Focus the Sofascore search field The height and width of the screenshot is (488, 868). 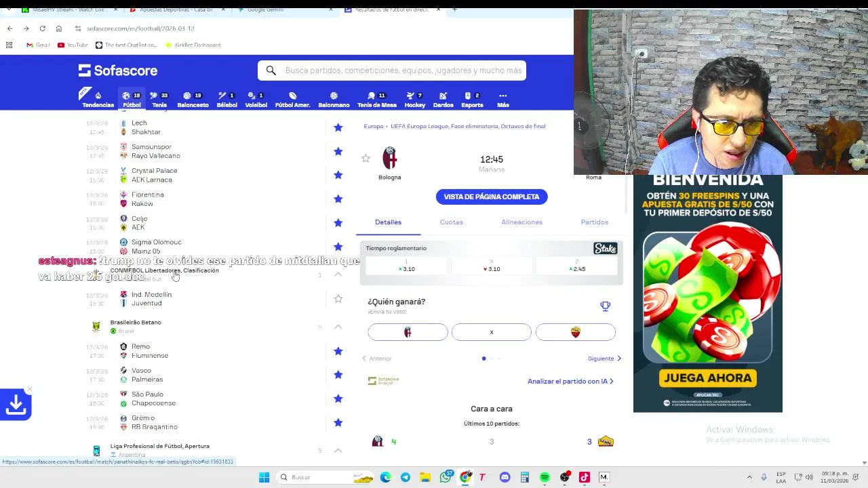coord(392,70)
